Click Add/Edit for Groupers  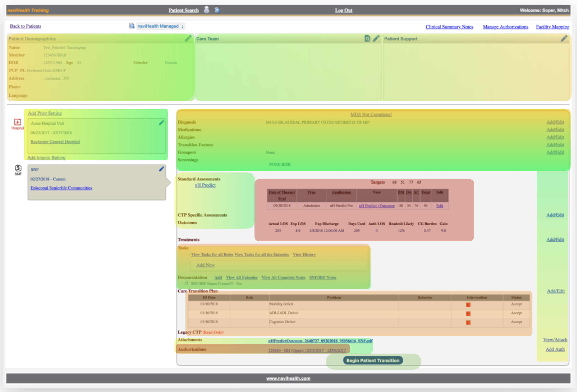(555, 152)
